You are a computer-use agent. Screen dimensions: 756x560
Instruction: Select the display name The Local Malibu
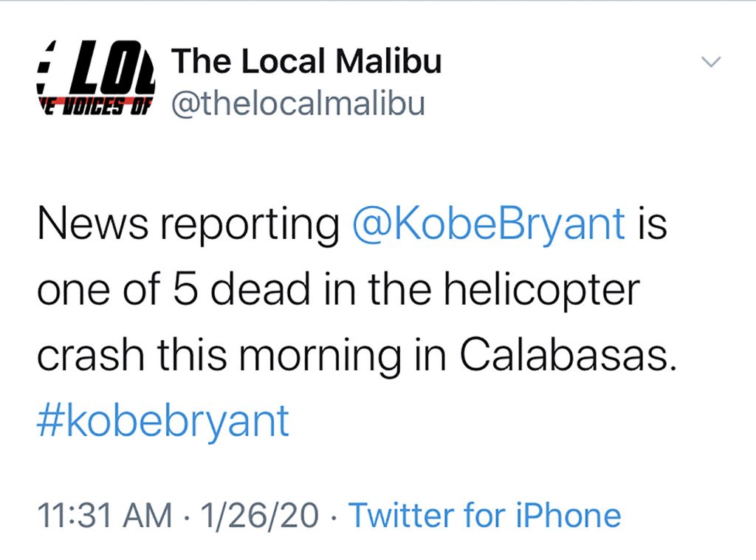tap(306, 61)
